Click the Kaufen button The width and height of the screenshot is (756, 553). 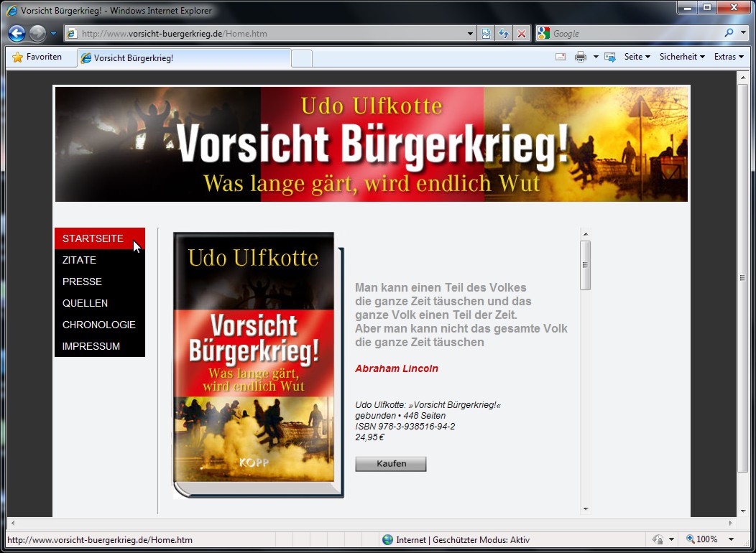(x=390, y=464)
